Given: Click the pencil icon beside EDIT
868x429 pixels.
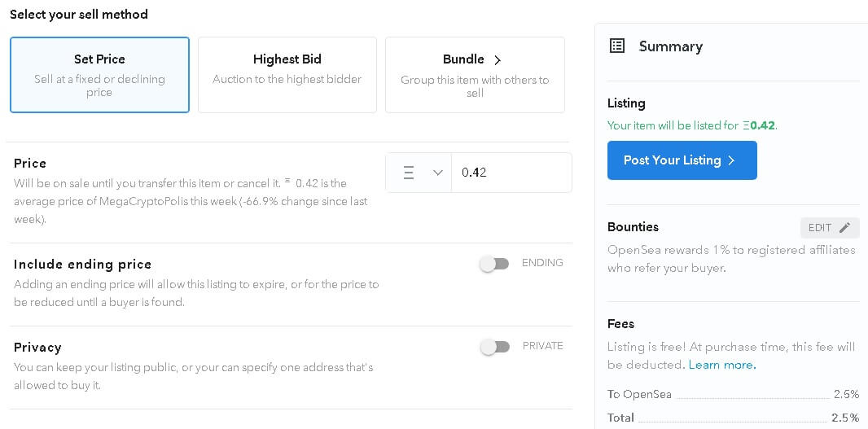Looking at the screenshot, I should [844, 227].
